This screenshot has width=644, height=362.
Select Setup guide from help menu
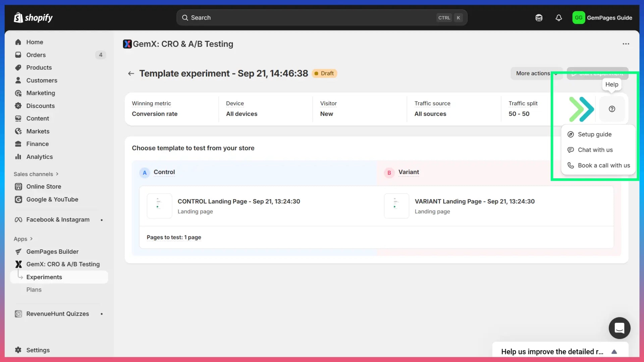pyautogui.click(x=594, y=134)
